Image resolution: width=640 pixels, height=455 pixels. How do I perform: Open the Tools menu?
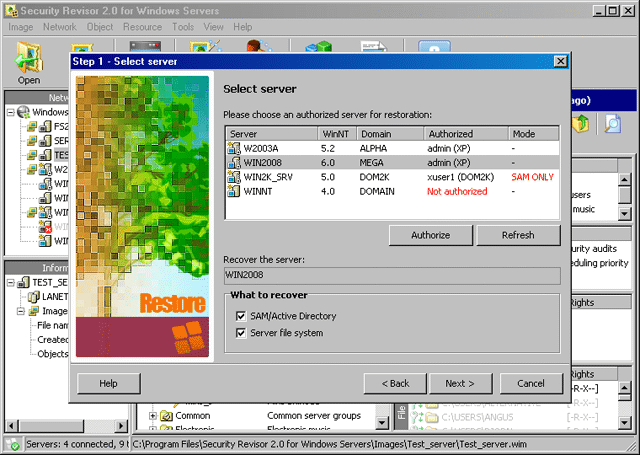[183, 27]
